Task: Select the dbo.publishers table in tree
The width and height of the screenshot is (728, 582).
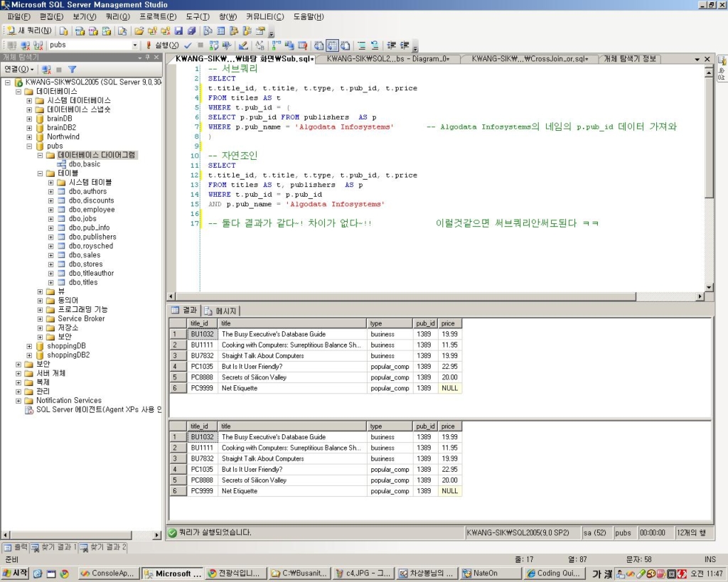Action: tap(92, 237)
